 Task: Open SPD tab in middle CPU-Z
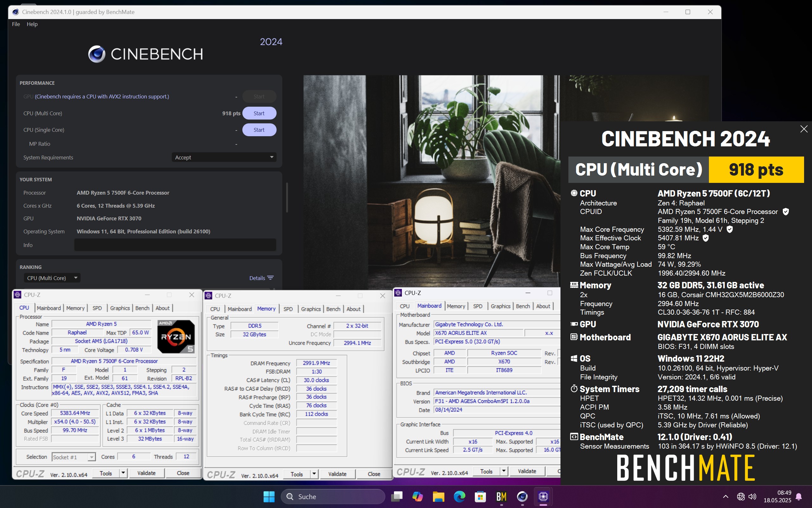(288, 309)
